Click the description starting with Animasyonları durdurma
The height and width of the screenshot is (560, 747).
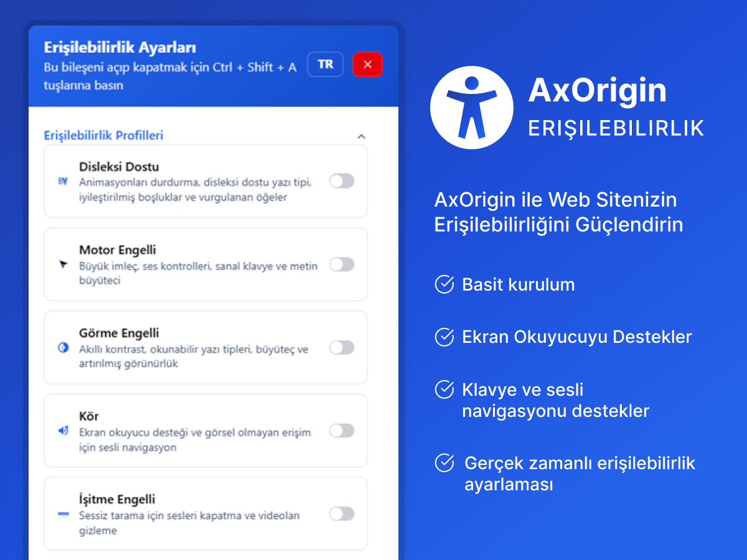click(195, 190)
